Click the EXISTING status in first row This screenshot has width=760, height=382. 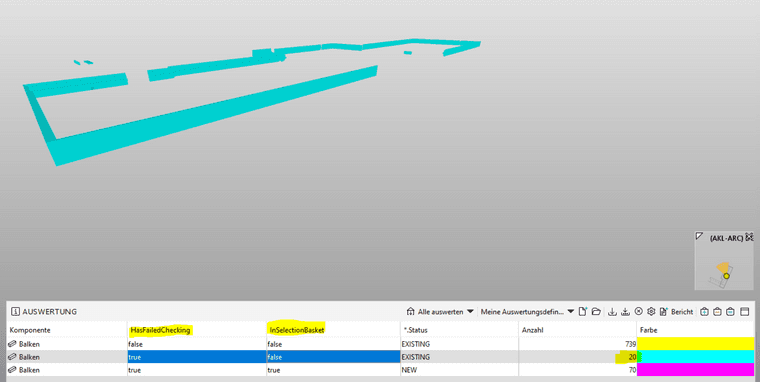click(459, 344)
